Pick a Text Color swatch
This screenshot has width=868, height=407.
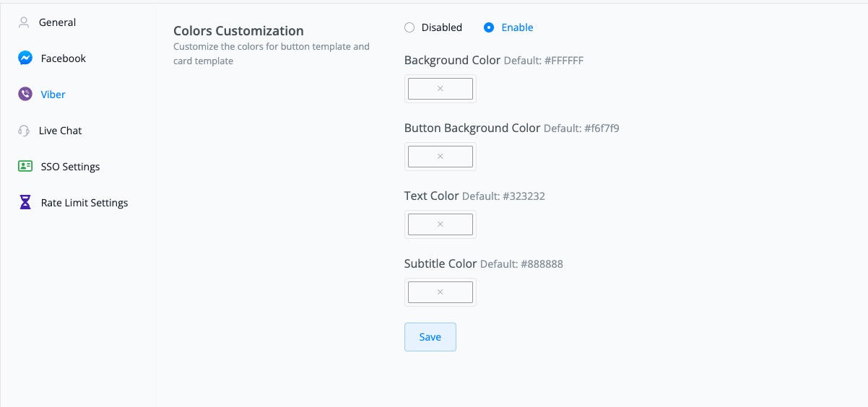pos(440,224)
